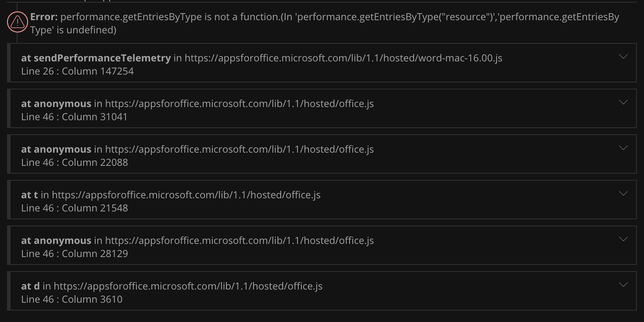Select the stack frame at Line 46 Column 21548
This screenshot has height=322, width=644.
click(x=307, y=200)
